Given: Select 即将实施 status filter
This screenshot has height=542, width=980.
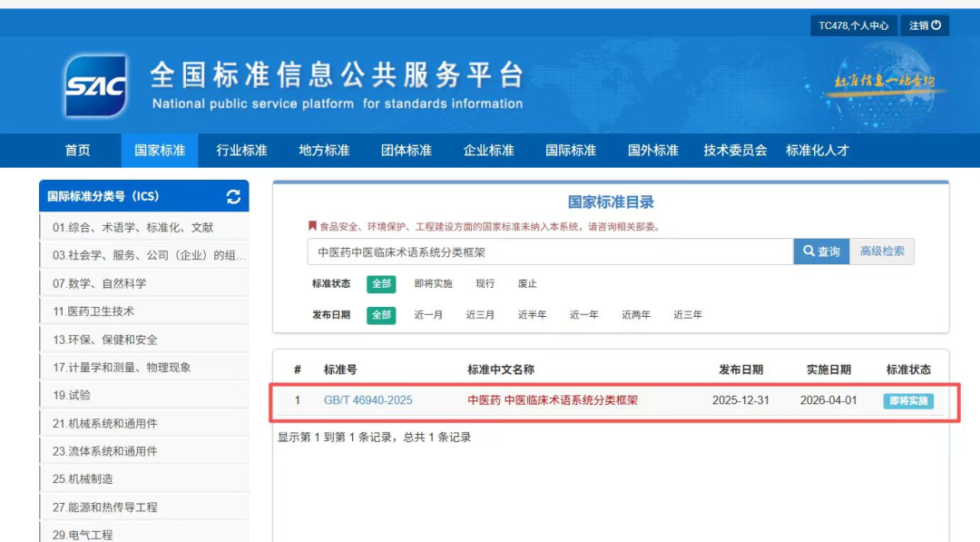Looking at the screenshot, I should (433, 284).
